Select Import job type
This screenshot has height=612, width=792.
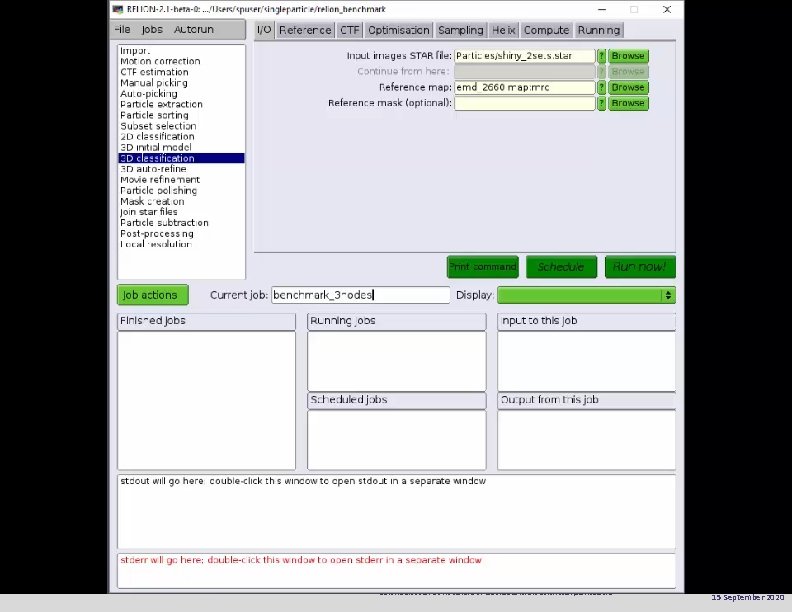[181, 50]
